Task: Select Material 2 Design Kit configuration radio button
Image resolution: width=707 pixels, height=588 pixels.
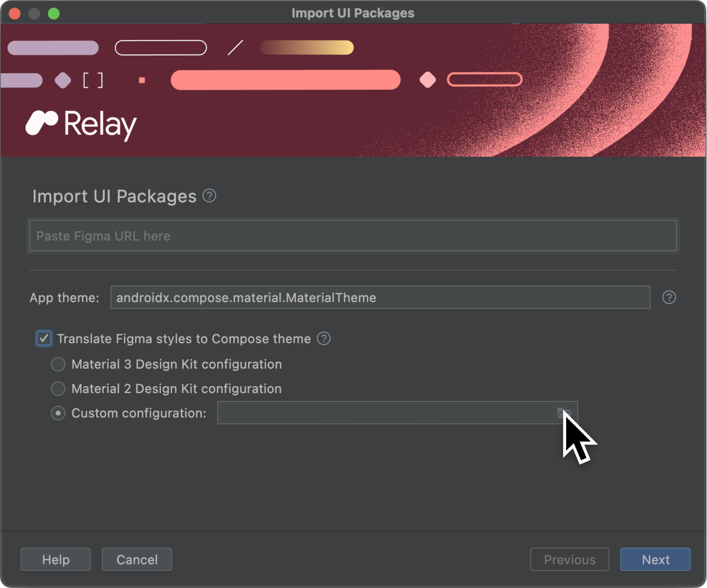Action: point(59,389)
